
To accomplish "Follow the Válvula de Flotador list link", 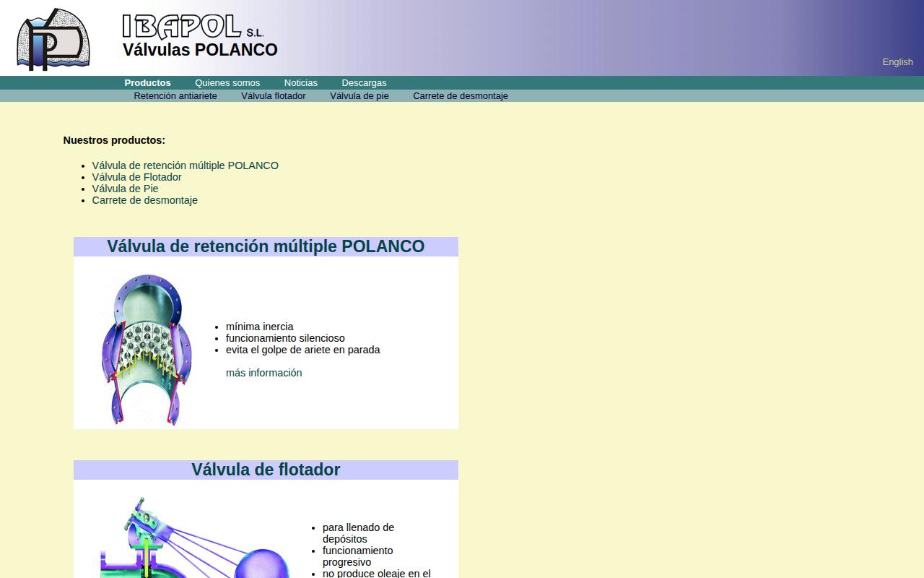I will pyautogui.click(x=137, y=177).
